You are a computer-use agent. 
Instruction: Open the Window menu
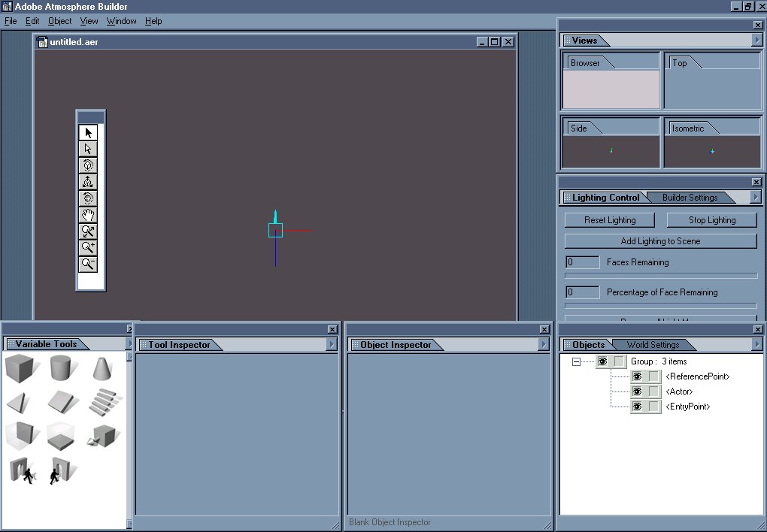point(121,21)
